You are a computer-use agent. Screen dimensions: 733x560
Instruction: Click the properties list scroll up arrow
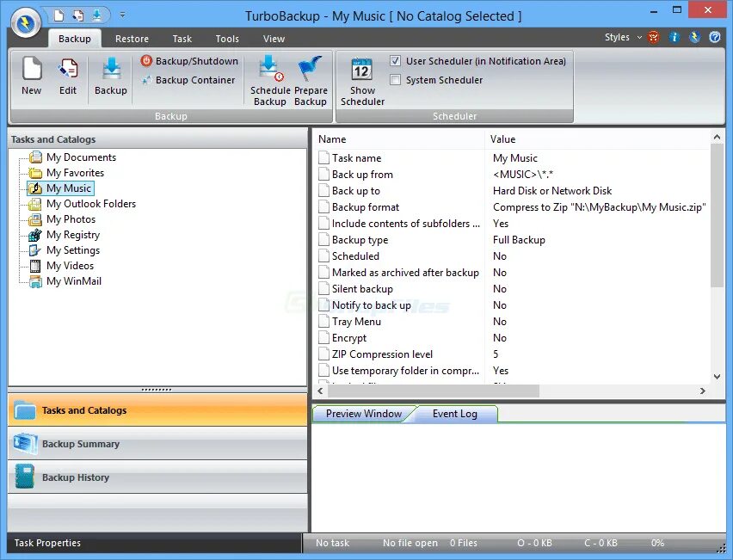point(717,137)
